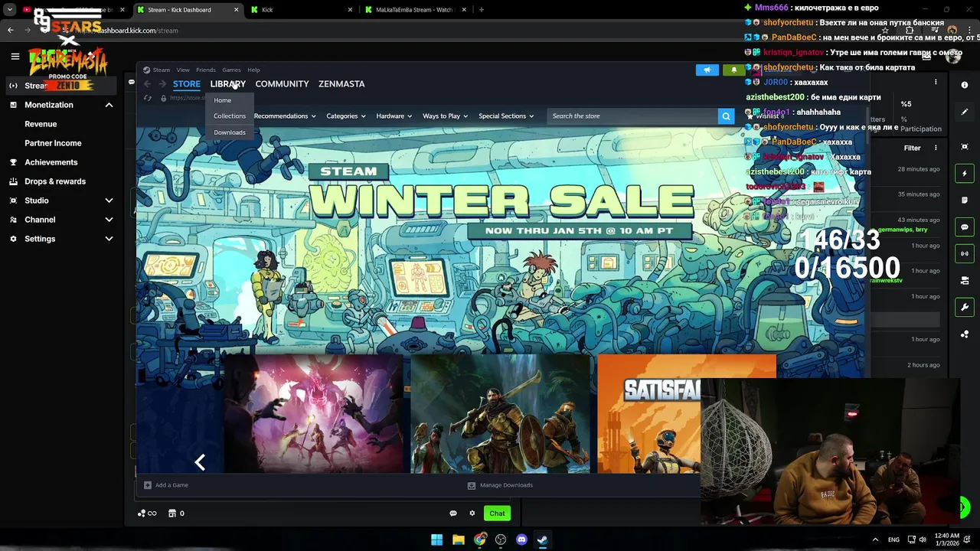Open File Explorer from the taskbar
Screen dimensions: 980x551
click(458, 540)
